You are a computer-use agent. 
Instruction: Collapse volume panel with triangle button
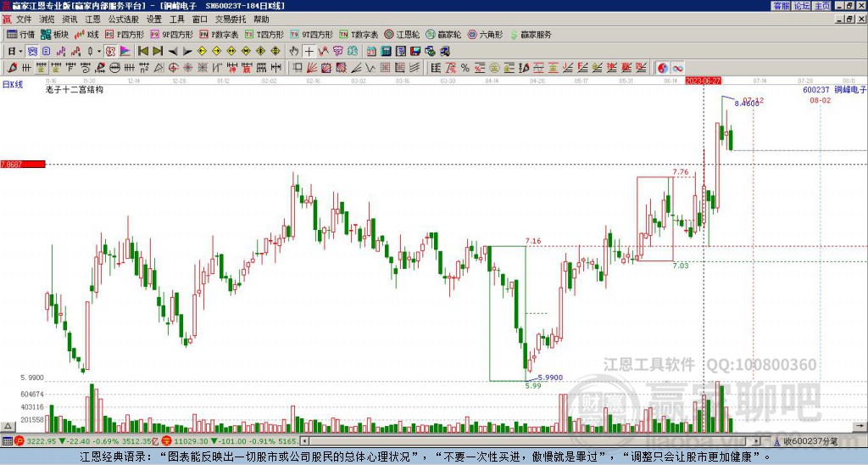coord(8,427)
